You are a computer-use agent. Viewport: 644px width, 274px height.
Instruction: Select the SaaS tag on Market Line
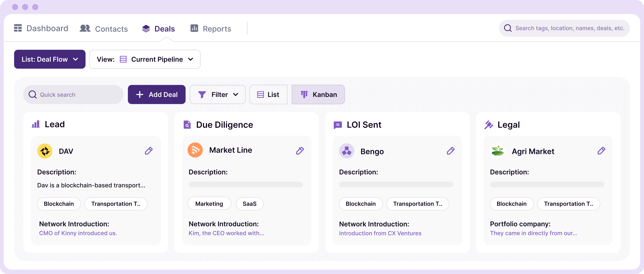coord(250,204)
